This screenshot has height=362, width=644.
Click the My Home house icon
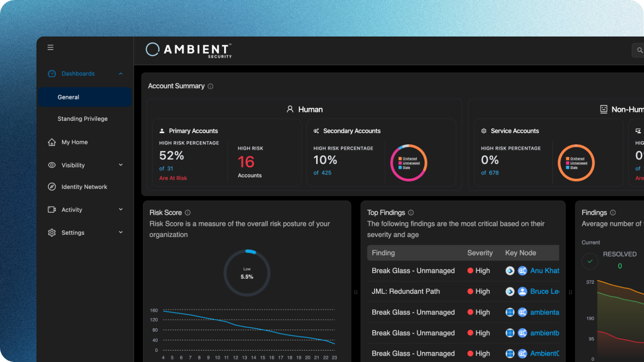pyautogui.click(x=52, y=142)
